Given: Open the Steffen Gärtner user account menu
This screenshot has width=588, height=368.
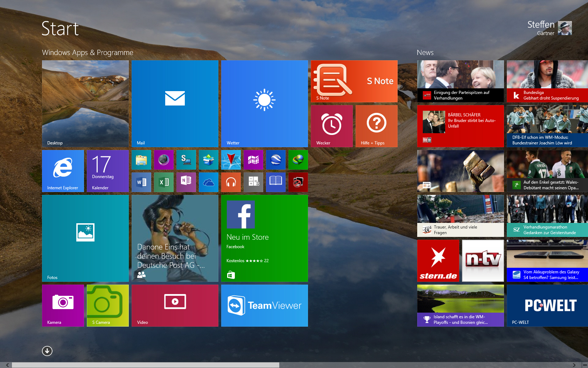Looking at the screenshot, I should pos(549,28).
